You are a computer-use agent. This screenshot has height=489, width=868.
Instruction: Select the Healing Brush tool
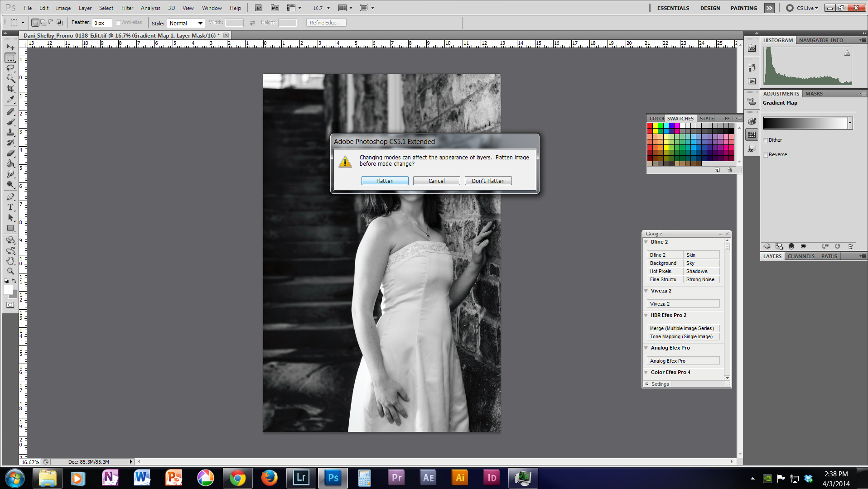[x=10, y=111]
